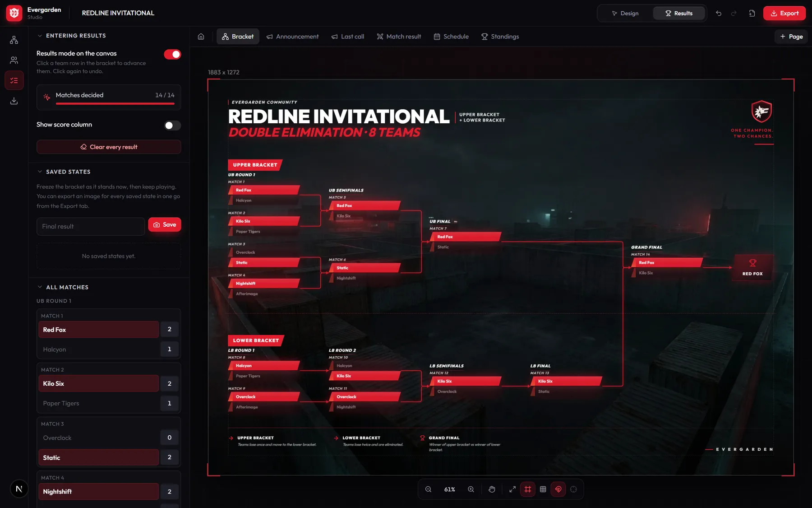This screenshot has height=508, width=812.
Task: Collapse the Entering Results section
Action: [40, 36]
